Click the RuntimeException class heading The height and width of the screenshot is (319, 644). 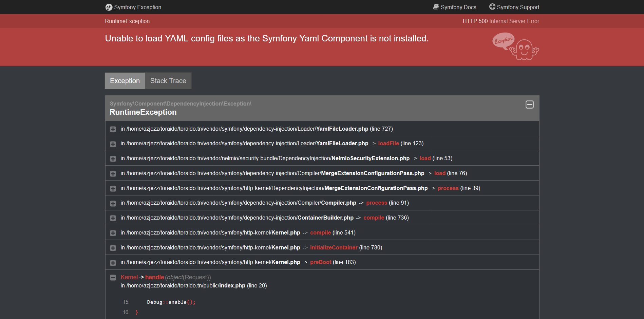pos(143,112)
